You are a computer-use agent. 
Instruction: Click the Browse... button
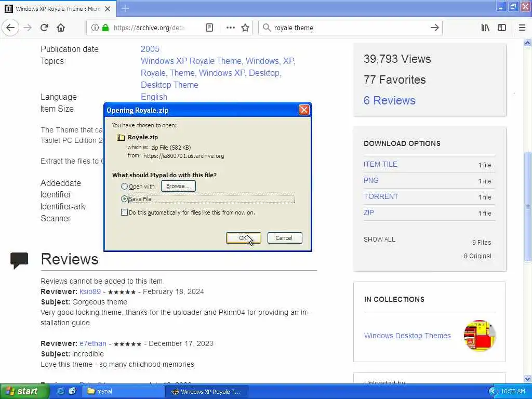(x=178, y=186)
